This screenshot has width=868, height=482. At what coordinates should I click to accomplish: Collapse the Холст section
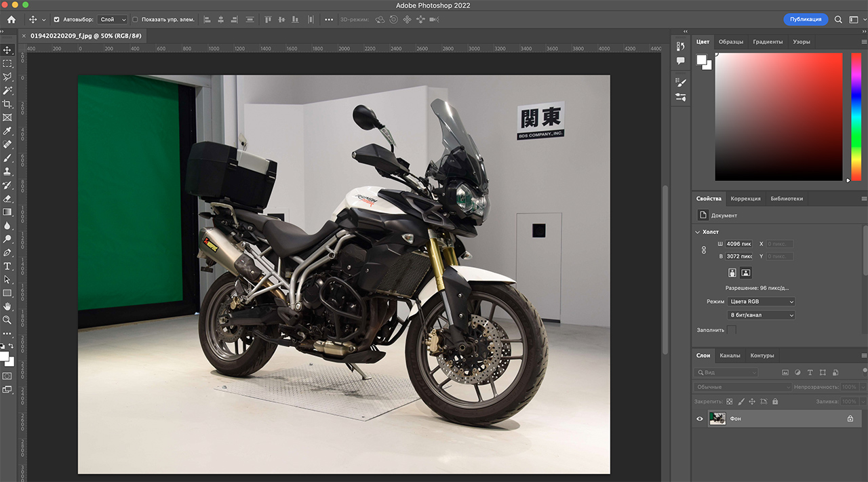point(698,232)
